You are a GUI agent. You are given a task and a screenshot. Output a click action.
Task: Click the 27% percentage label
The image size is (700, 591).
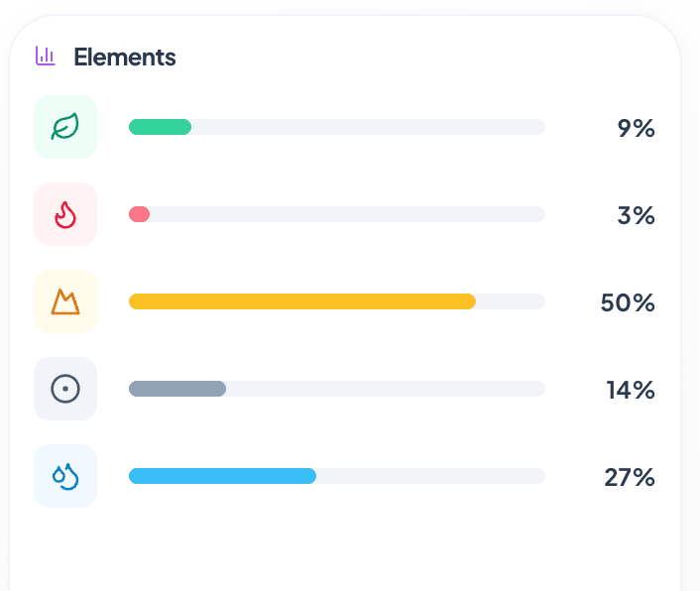coord(630,478)
